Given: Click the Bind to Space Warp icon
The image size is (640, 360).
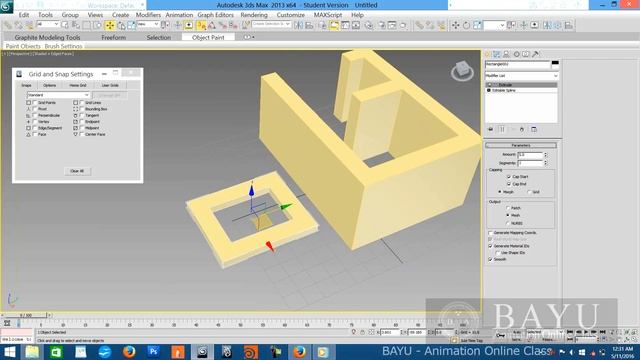Looking at the screenshot, I should [29, 25].
